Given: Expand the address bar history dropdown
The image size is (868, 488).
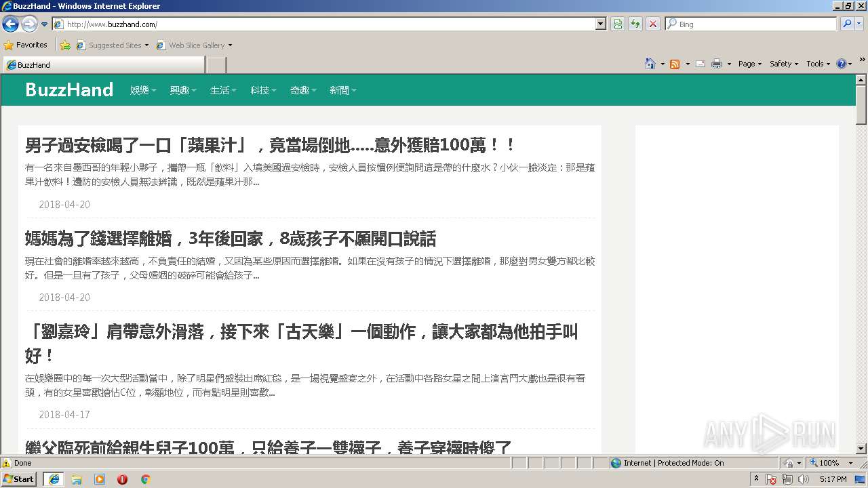Looking at the screenshot, I should pyautogui.click(x=601, y=24).
